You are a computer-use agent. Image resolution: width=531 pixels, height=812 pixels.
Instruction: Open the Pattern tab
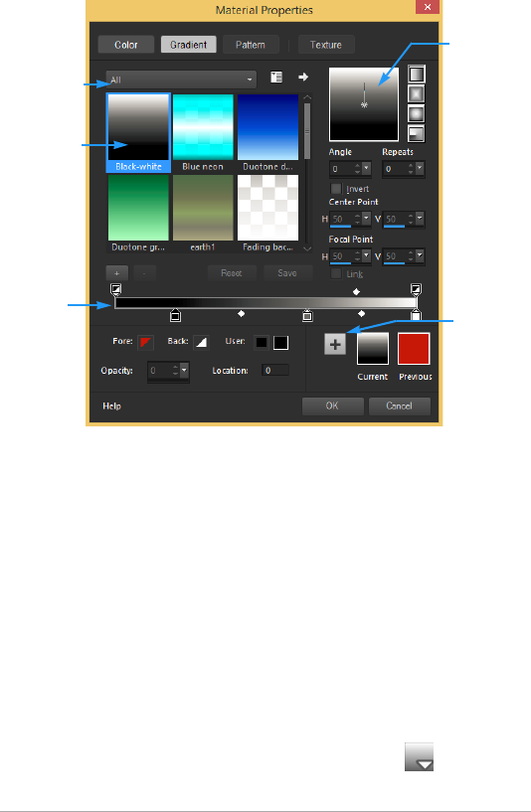251,45
